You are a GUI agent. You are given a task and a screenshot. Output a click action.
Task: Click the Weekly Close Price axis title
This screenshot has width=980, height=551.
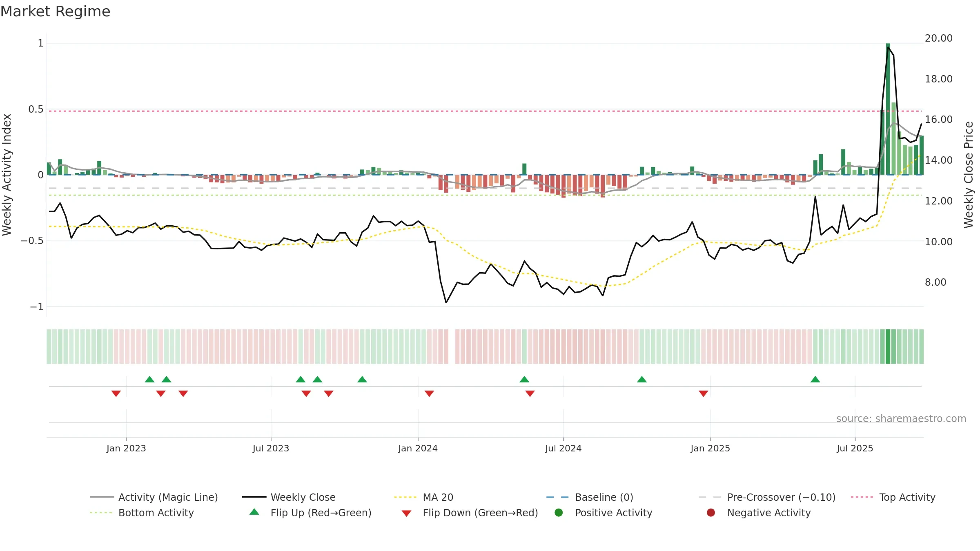point(969,175)
